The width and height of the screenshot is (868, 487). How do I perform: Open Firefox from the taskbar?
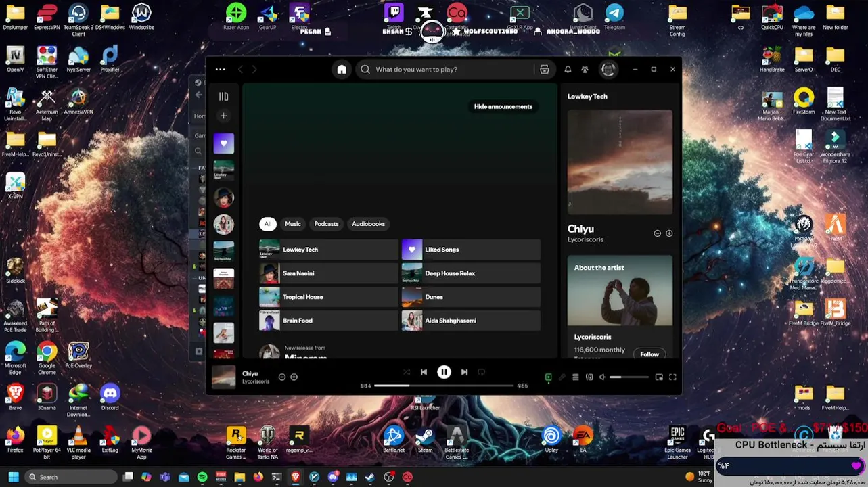pyautogui.click(x=258, y=477)
